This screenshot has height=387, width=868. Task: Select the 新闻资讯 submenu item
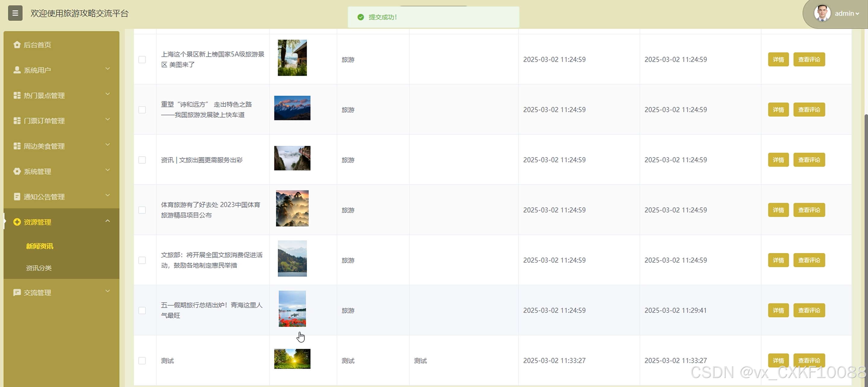[x=39, y=246]
